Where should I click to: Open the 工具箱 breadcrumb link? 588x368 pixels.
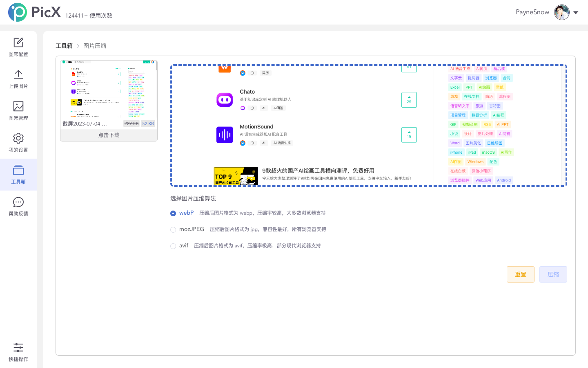(64, 45)
